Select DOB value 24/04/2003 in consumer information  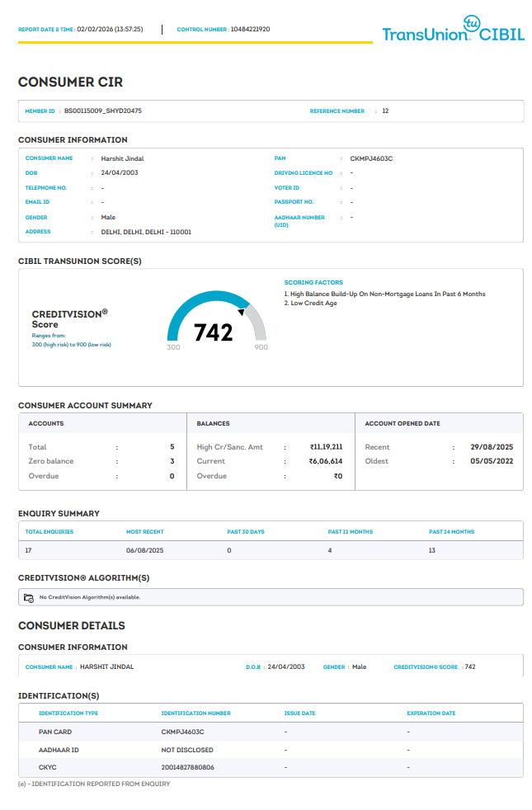click(x=120, y=173)
